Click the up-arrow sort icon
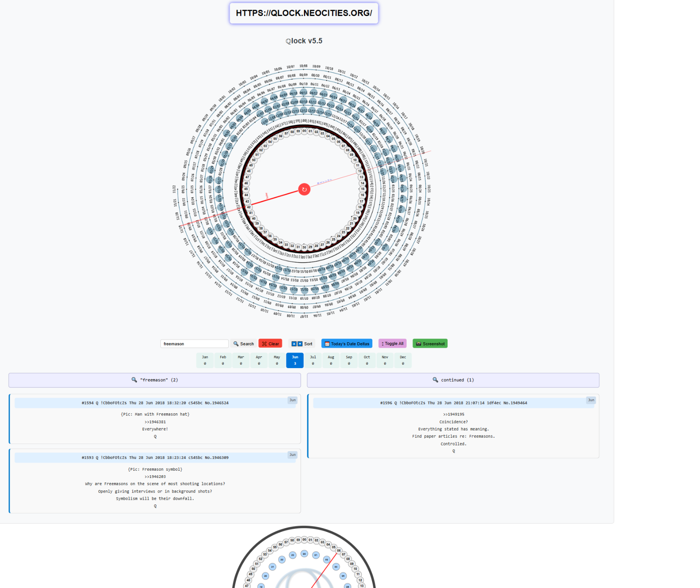 point(294,344)
